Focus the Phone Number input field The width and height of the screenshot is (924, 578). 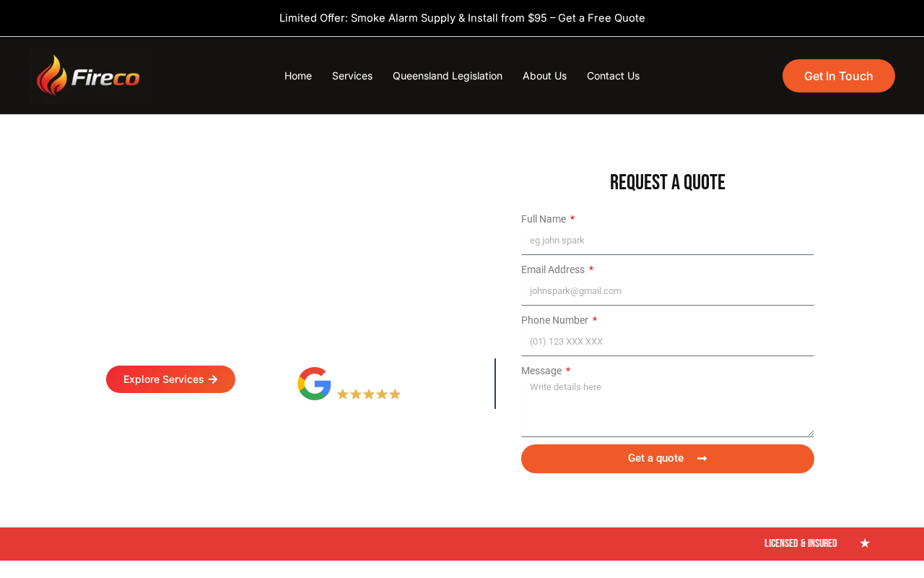(x=668, y=342)
